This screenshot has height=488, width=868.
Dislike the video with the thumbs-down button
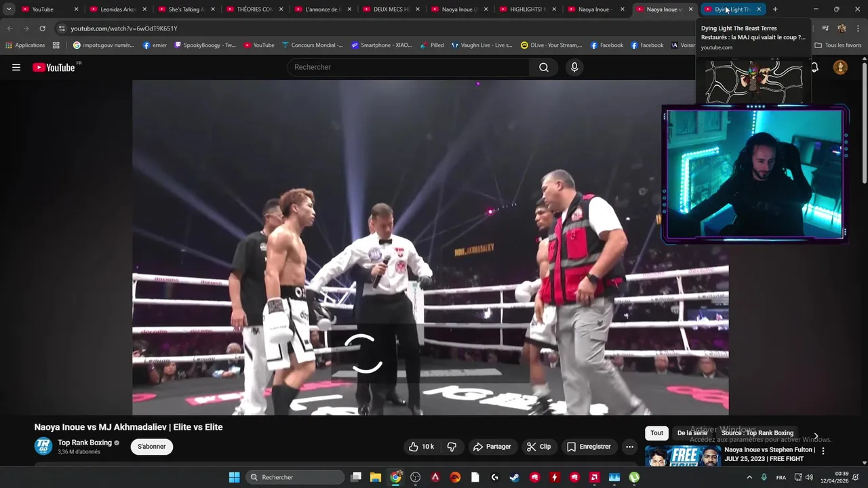pos(452,447)
